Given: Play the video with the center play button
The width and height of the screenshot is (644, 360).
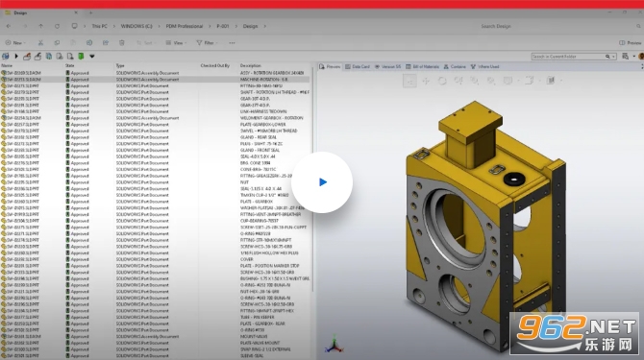Looking at the screenshot, I should (322, 182).
